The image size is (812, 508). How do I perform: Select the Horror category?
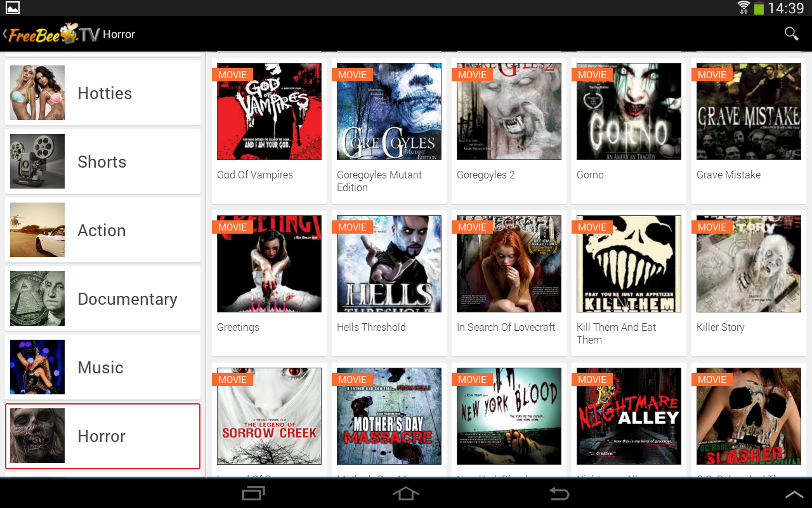(x=102, y=436)
